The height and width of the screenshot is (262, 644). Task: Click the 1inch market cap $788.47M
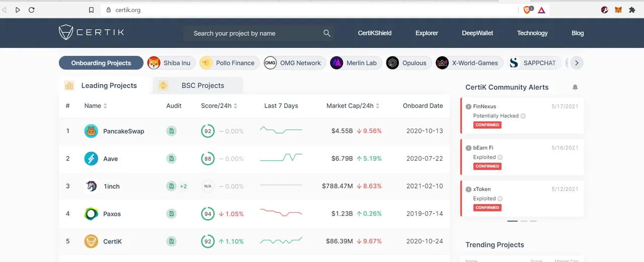pyautogui.click(x=337, y=186)
